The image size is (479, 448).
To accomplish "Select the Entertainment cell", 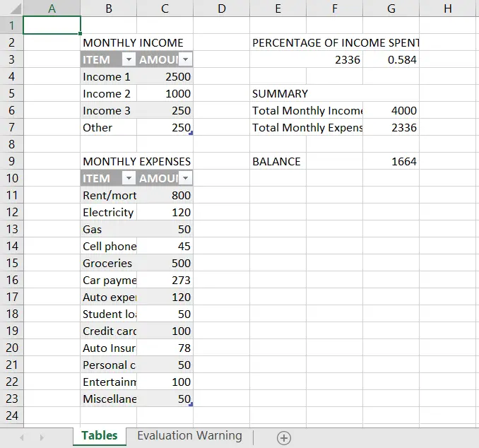I will point(109,382).
